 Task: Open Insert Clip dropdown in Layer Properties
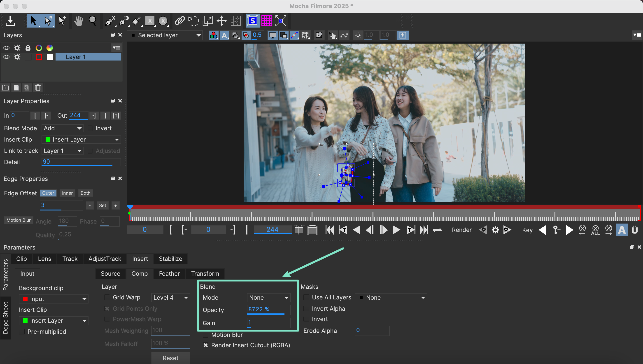[x=81, y=140]
